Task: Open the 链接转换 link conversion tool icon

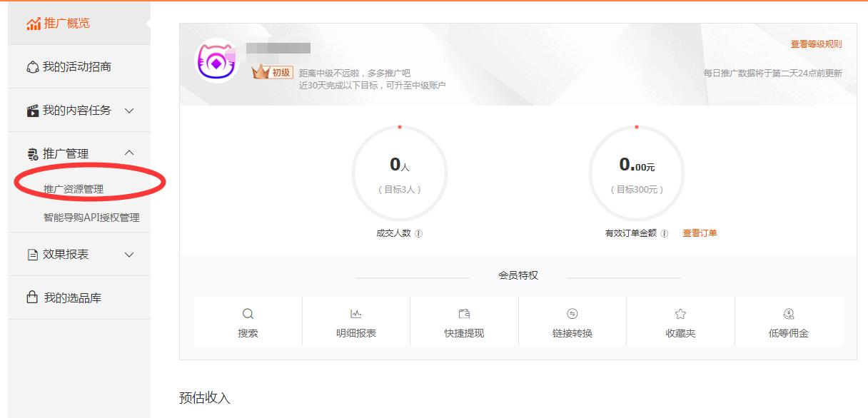Action: pyautogui.click(x=572, y=312)
